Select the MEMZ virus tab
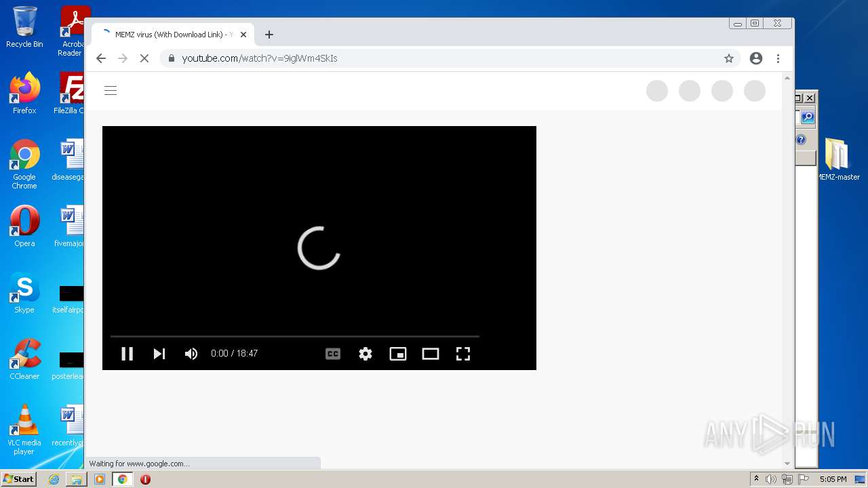 (x=172, y=35)
